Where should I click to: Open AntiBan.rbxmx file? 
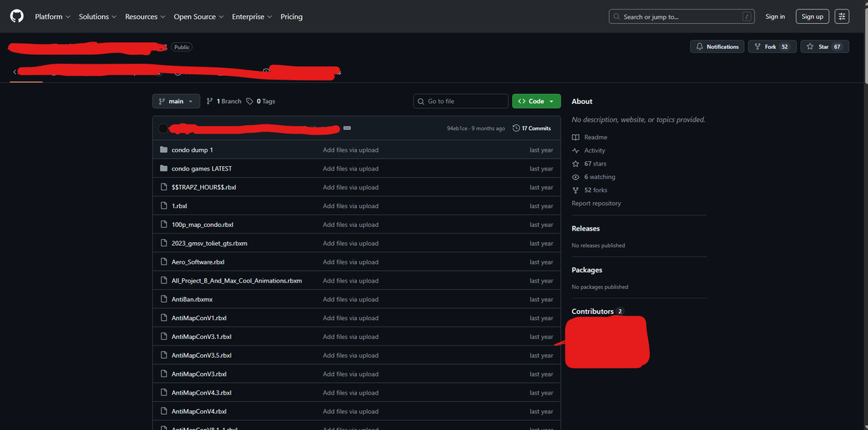192,299
